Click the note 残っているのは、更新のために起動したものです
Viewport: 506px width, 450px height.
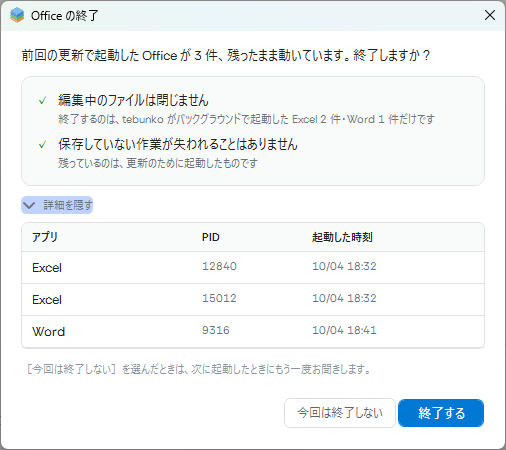coord(158,163)
